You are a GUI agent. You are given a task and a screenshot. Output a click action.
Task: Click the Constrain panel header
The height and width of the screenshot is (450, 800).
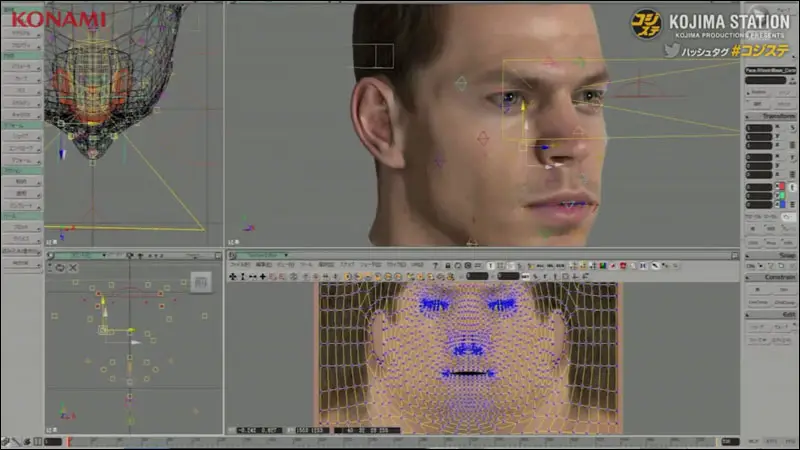click(x=769, y=277)
